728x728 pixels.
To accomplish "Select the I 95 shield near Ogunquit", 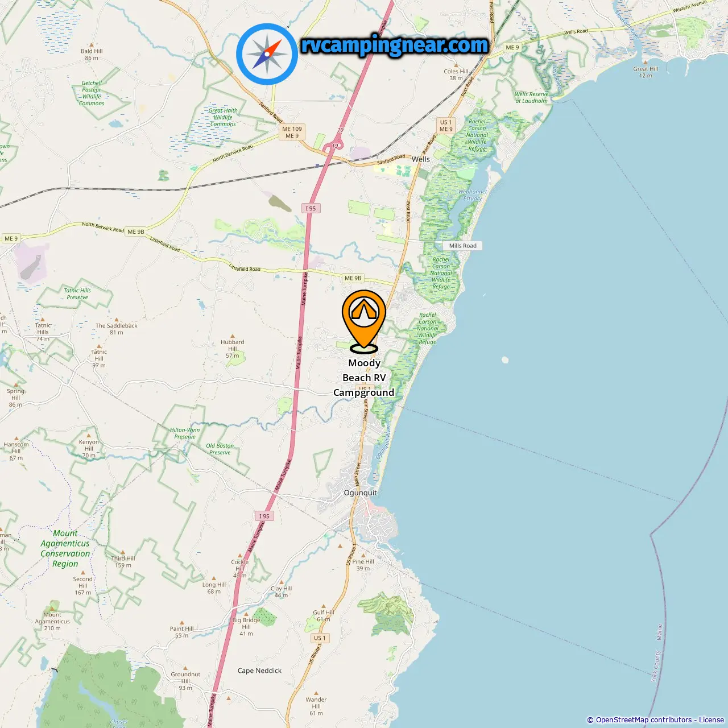I will click(x=264, y=516).
